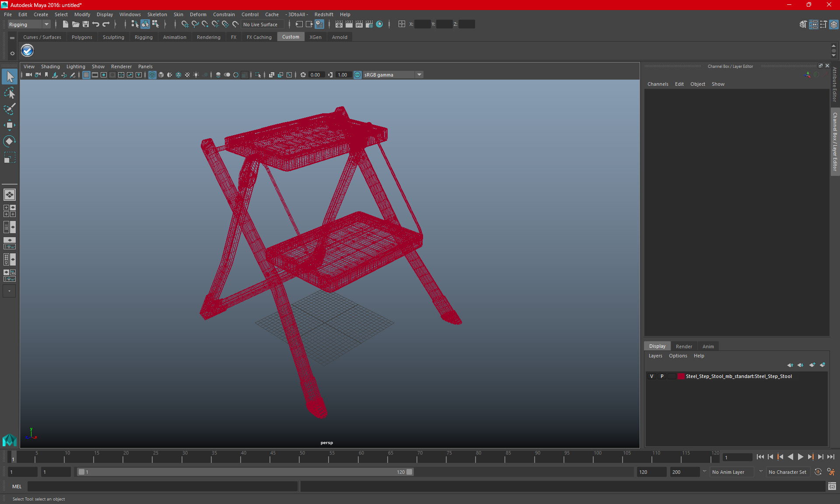
Task: Select the arrow Select tool
Action: pyautogui.click(x=10, y=77)
